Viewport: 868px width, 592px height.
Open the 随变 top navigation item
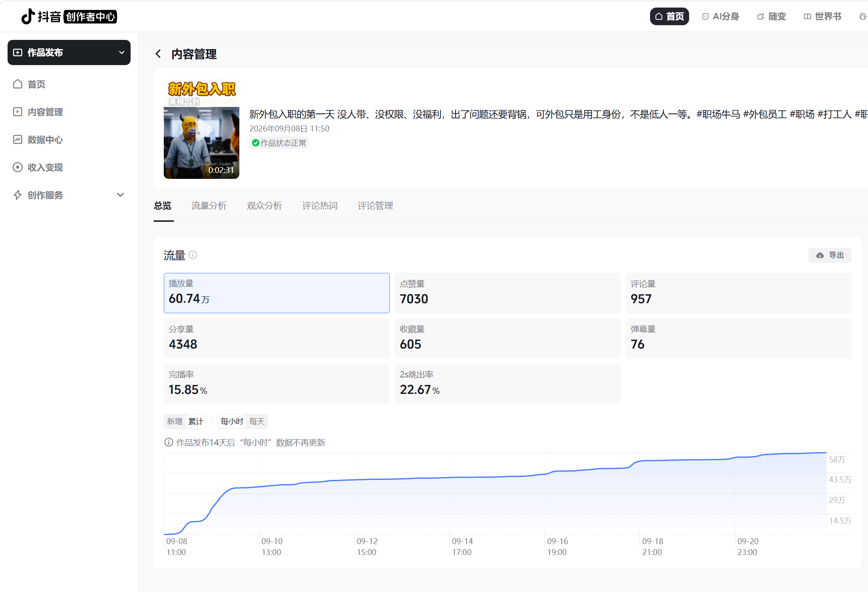pos(771,16)
